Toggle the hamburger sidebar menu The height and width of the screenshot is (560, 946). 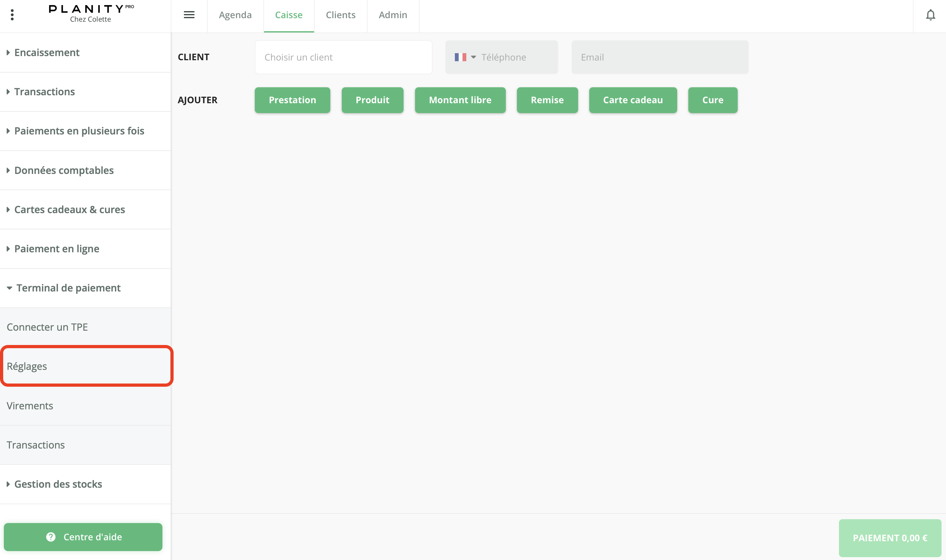click(189, 15)
